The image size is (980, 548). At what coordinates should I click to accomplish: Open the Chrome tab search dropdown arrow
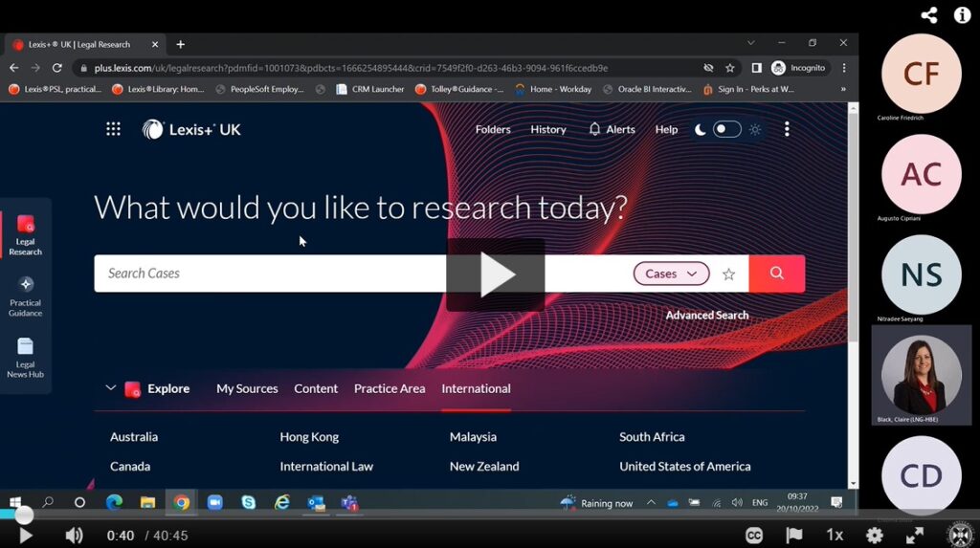click(750, 43)
